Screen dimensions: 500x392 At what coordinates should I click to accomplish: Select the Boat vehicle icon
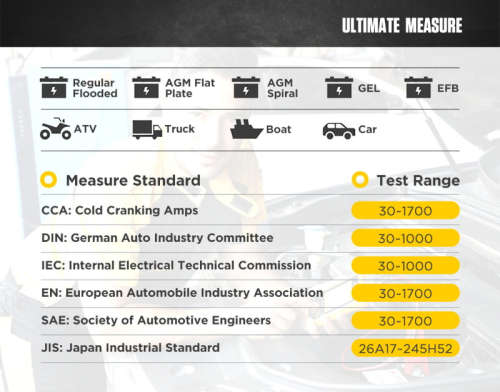point(247,129)
